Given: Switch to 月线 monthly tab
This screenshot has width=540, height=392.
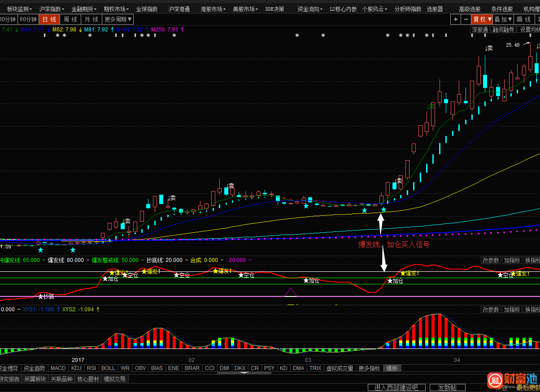Looking at the screenshot, I should (91, 19).
